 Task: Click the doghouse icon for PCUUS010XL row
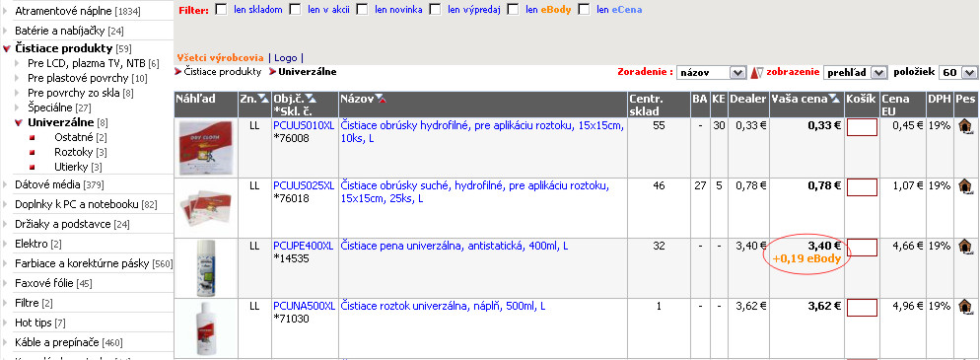pos(966,126)
